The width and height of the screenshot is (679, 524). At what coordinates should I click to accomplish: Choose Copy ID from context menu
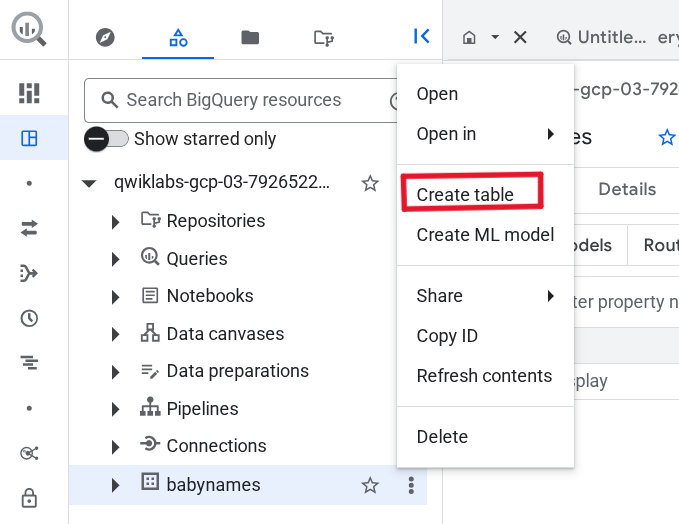(x=485, y=336)
